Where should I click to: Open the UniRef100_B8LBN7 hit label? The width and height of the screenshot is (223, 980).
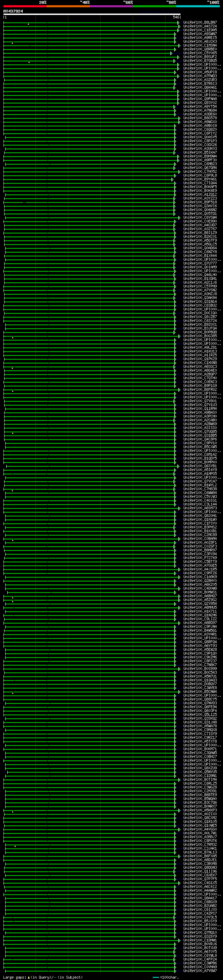200,23
